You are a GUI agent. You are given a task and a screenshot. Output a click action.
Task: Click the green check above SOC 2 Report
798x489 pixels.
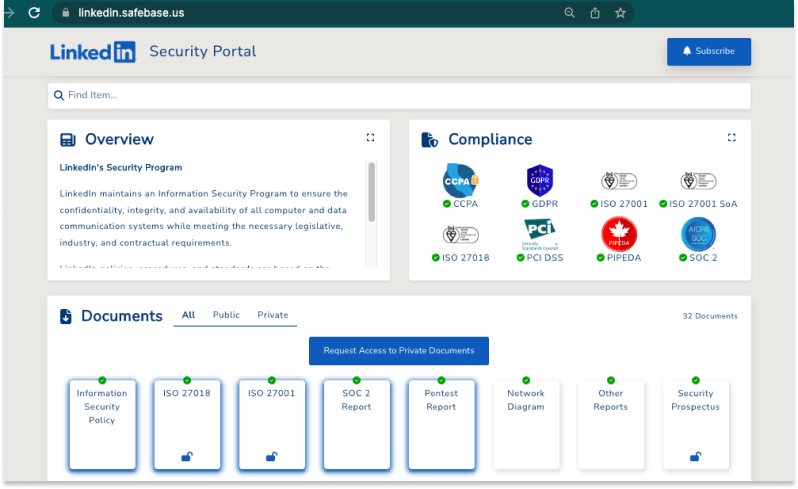pos(357,381)
